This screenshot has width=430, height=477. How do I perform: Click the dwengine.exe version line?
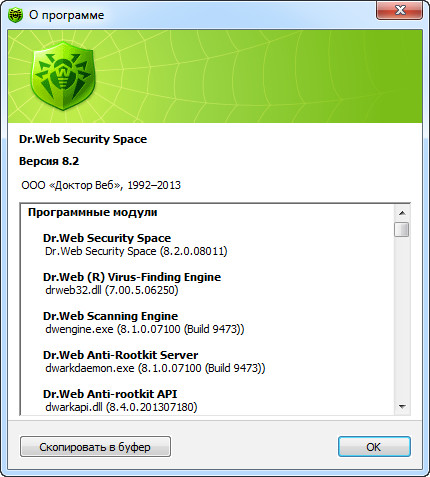tap(145, 329)
